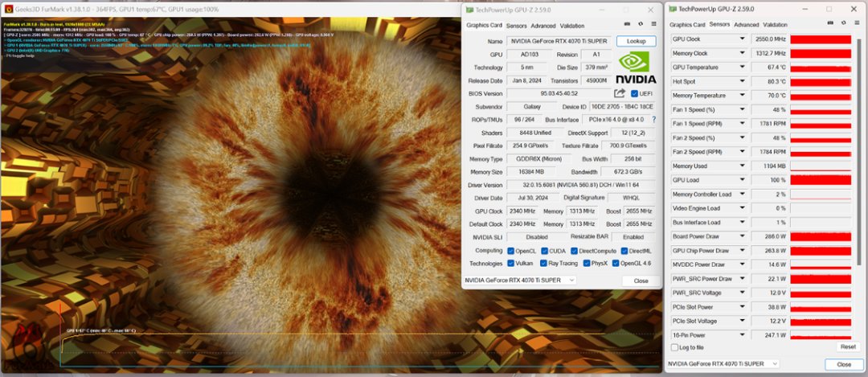Image resolution: width=868 pixels, height=377 pixels.
Task: Click the Lookup button
Action: click(x=636, y=41)
